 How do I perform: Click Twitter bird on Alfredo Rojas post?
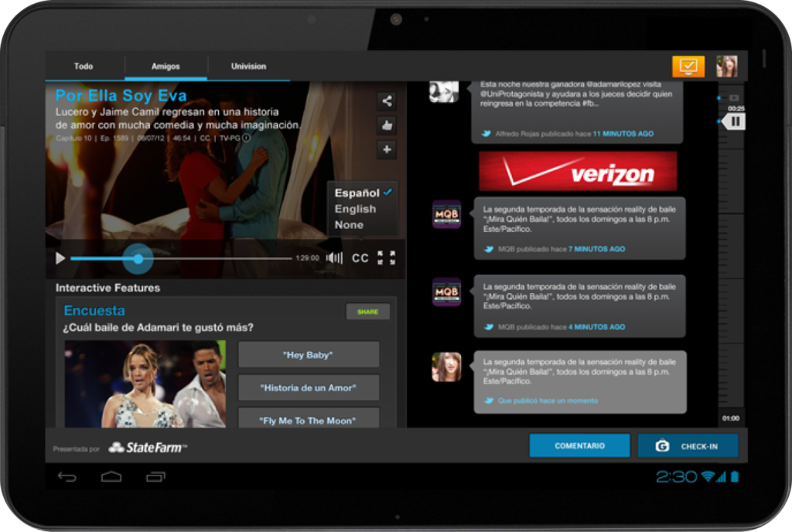[486, 134]
